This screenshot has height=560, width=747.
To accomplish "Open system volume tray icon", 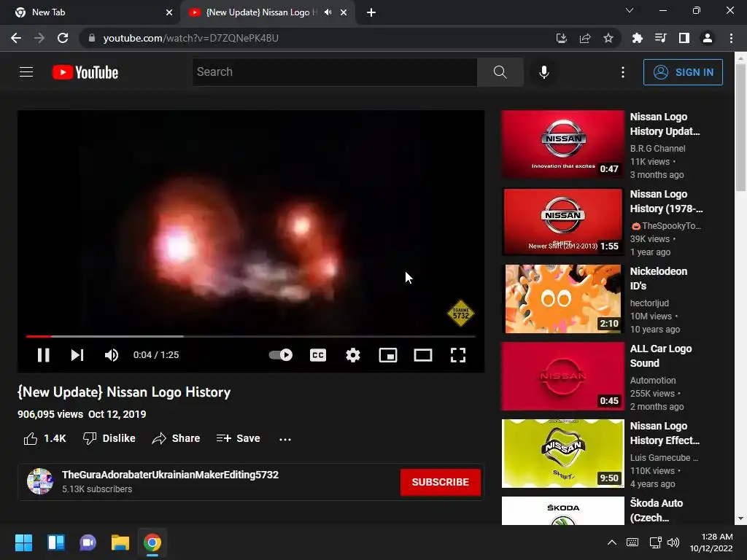I will 673,542.
